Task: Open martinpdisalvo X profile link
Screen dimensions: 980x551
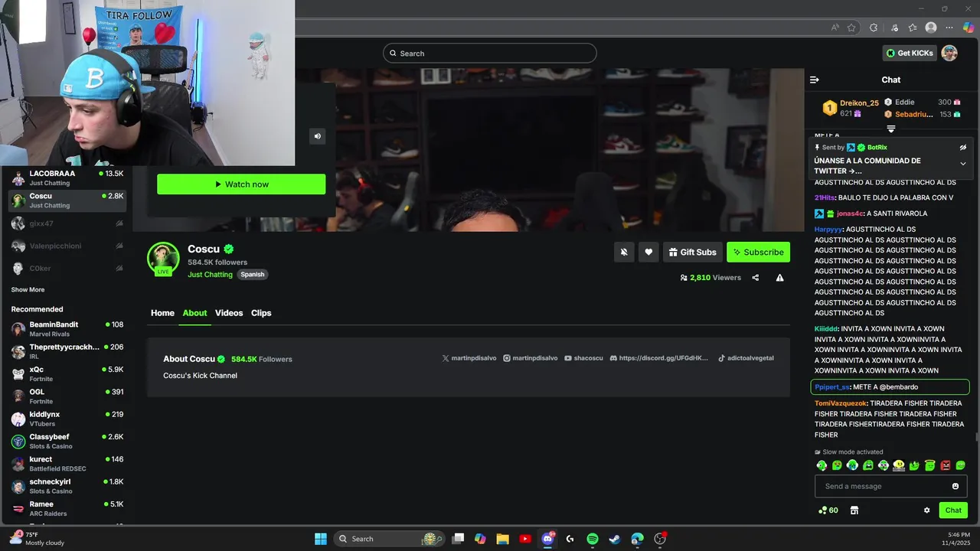Action: 469,358
